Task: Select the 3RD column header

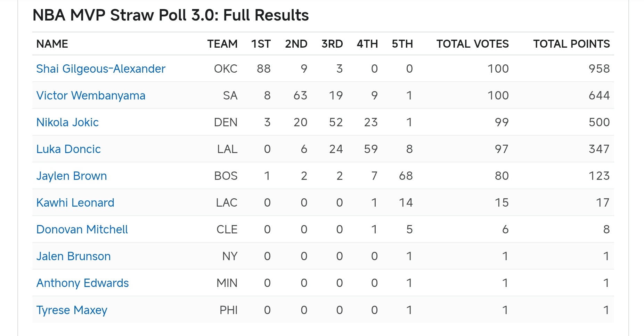Action: [332, 44]
